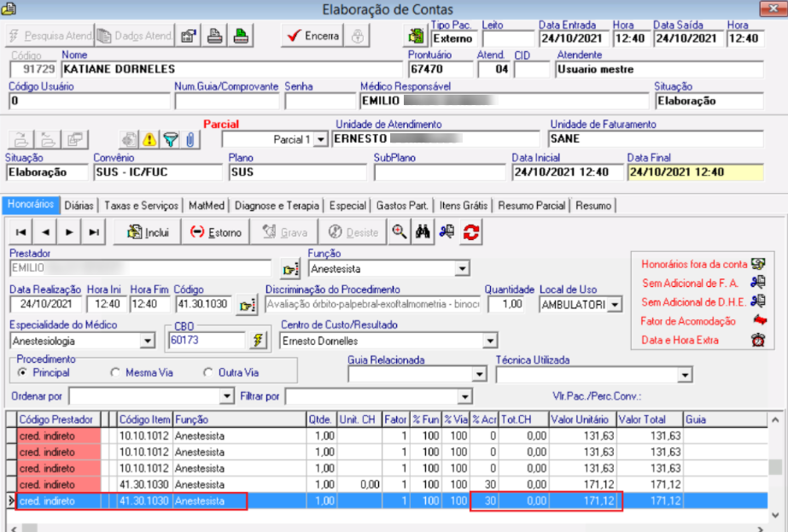The height and width of the screenshot is (532, 788).
Task: Open the Local de Uso dropdown
Action: [615, 305]
